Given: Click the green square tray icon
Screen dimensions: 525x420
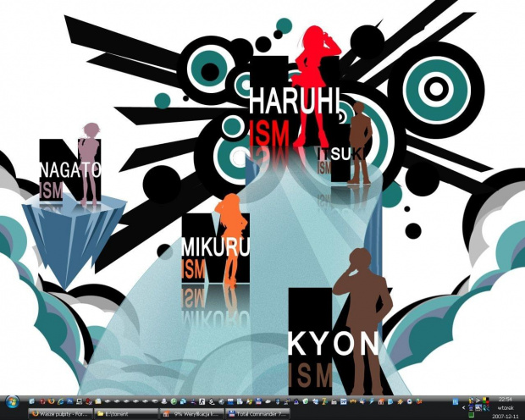Looking at the screenshot, I should click(472, 415).
